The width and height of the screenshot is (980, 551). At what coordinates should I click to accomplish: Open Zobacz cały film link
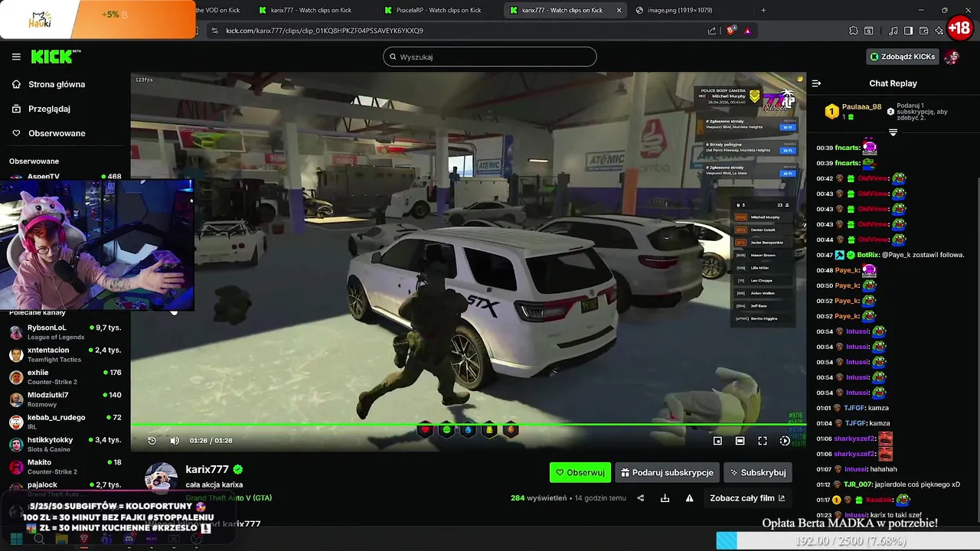click(x=747, y=498)
